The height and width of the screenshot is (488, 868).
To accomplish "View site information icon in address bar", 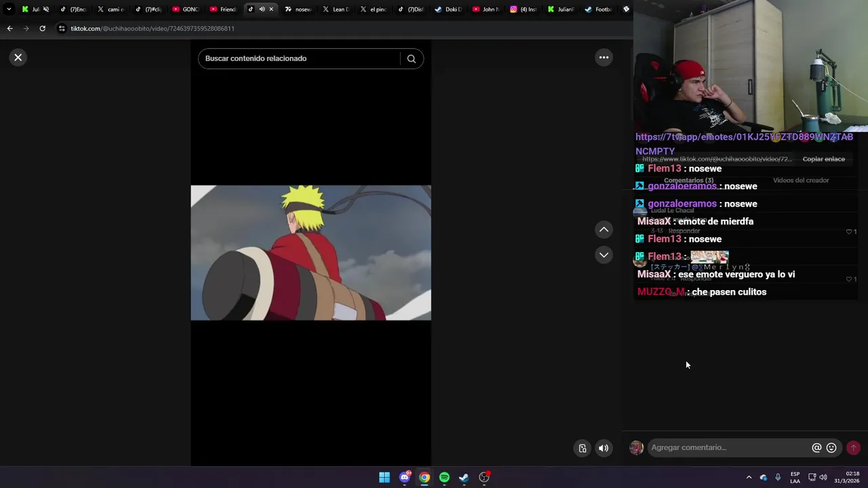I will [x=62, y=28].
